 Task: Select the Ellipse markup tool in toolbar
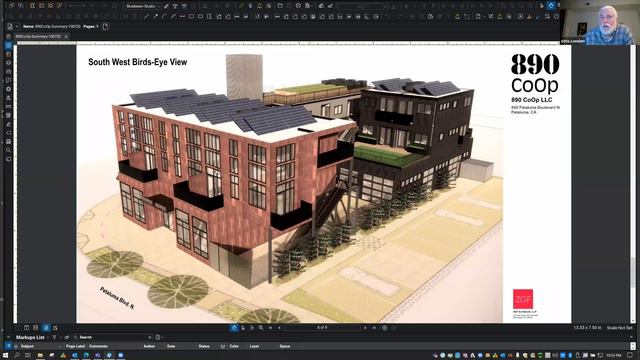pyautogui.click(x=200, y=17)
